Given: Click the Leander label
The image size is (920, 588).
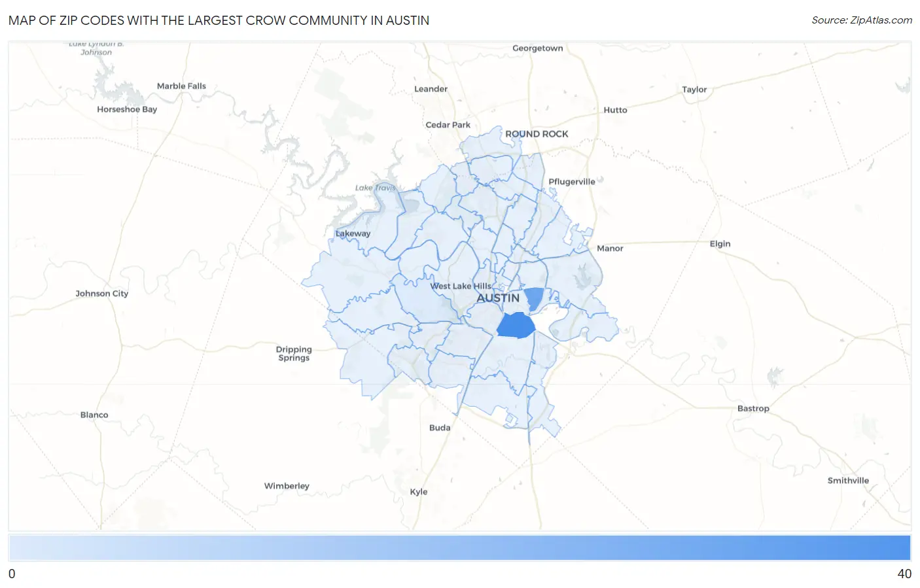Looking at the screenshot, I should (431, 89).
